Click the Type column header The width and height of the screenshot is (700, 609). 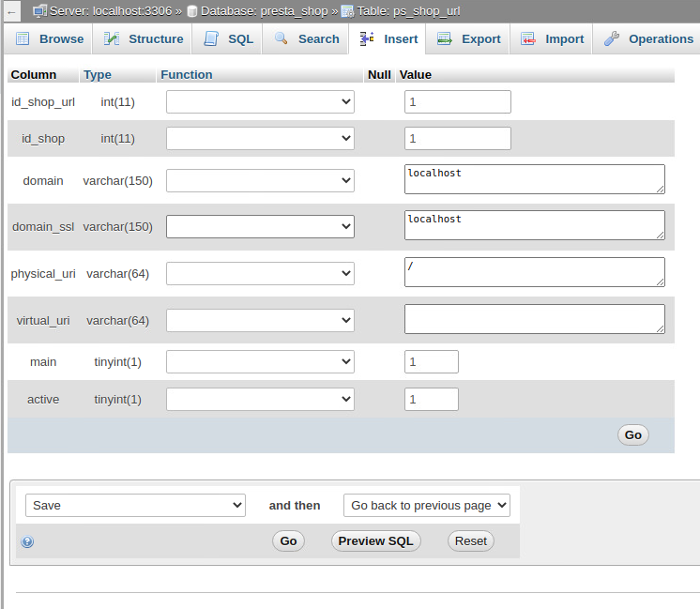(98, 74)
